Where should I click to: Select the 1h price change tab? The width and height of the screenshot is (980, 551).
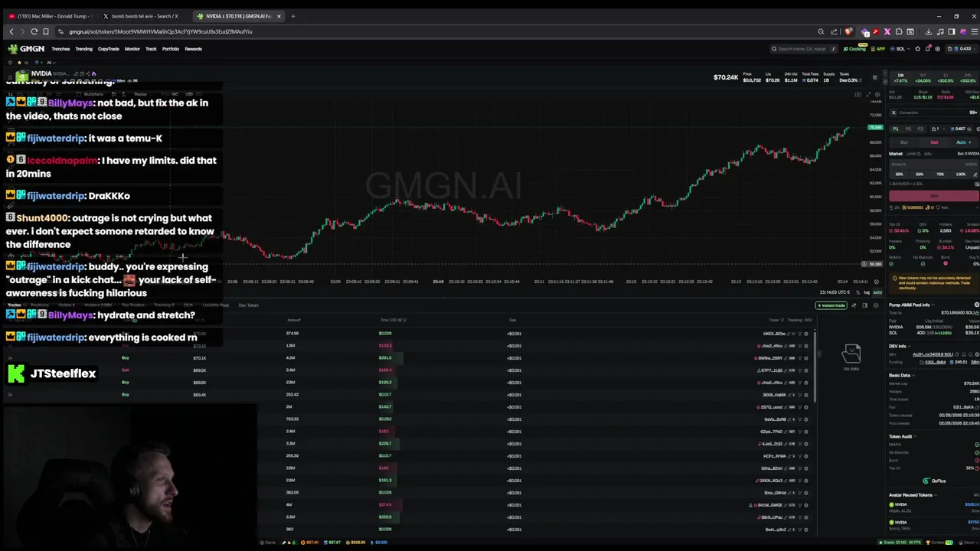coord(945,78)
